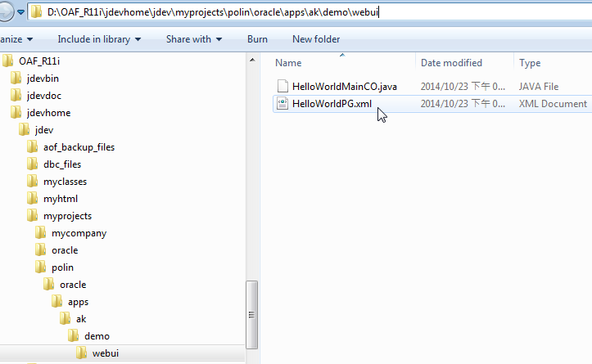Screen dimensions: 592x364
Task: Open the recent locations dropdown arrow
Action: (21, 12)
